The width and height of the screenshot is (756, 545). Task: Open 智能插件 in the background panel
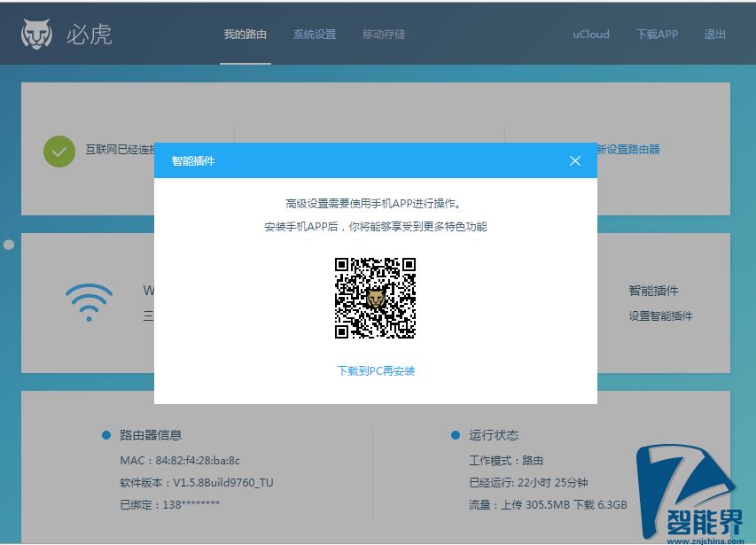653,291
